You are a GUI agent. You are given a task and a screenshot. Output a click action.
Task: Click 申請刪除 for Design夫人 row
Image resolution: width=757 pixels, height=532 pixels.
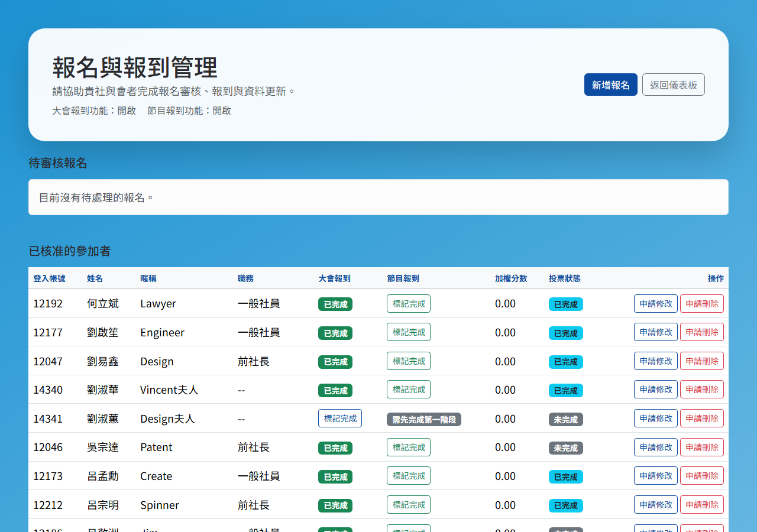pos(701,419)
